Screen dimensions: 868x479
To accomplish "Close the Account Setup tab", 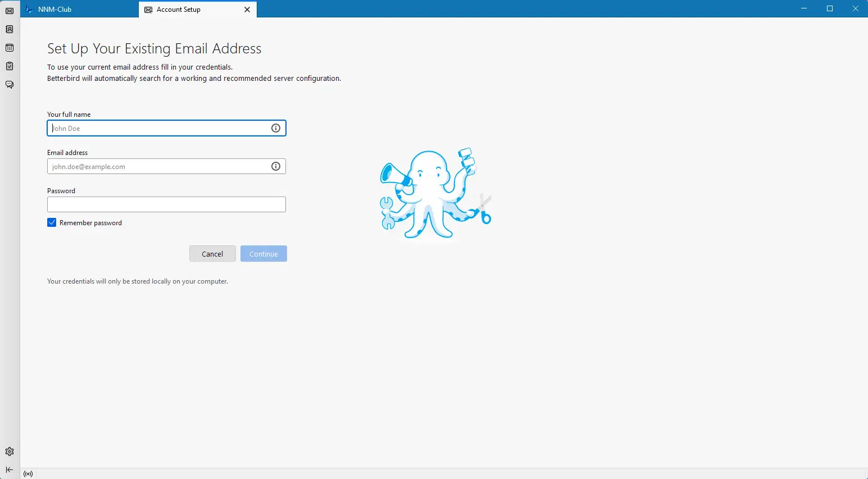I will 247,10.
